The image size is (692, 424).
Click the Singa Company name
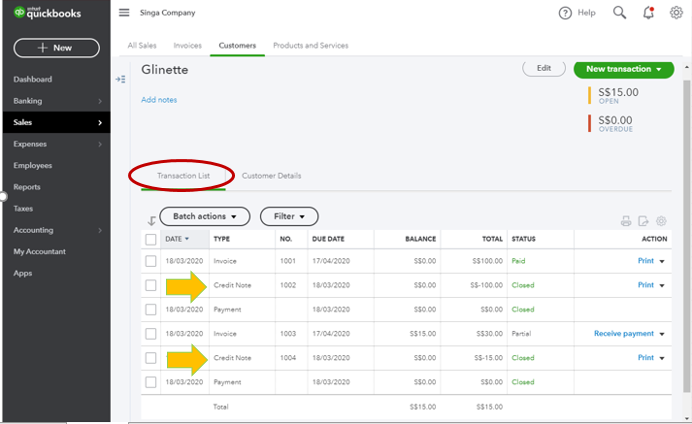168,13
